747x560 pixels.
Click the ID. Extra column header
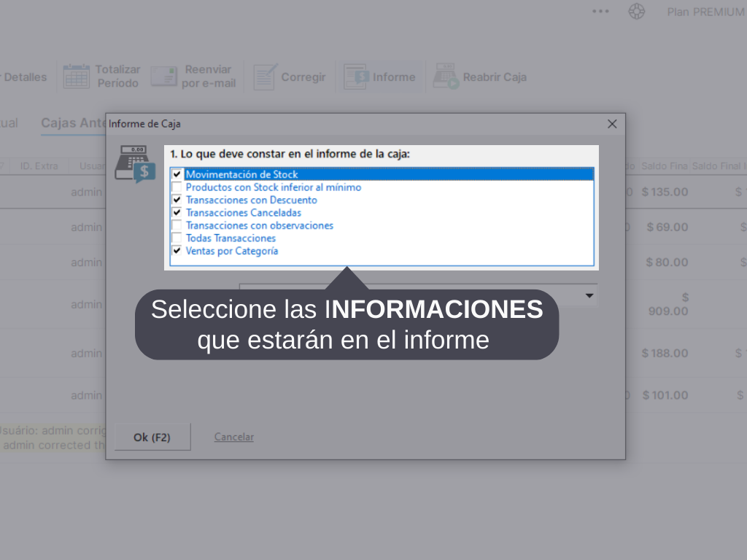coord(39,166)
